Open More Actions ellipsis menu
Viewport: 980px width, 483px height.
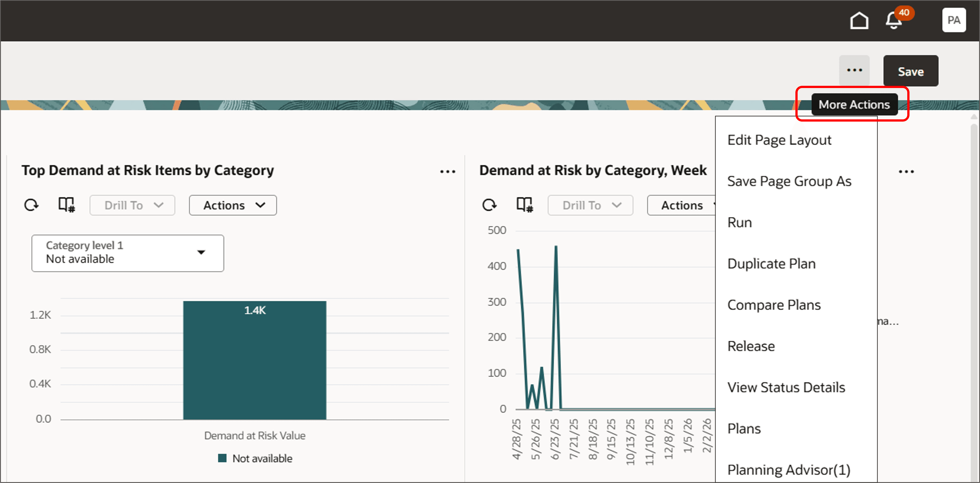(x=855, y=70)
